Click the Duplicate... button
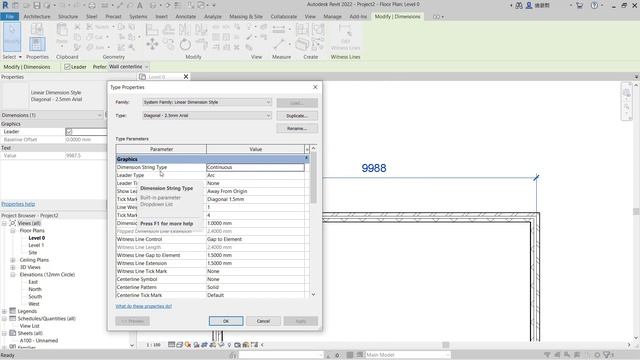Viewport: 640px width, 360px height. click(x=297, y=116)
